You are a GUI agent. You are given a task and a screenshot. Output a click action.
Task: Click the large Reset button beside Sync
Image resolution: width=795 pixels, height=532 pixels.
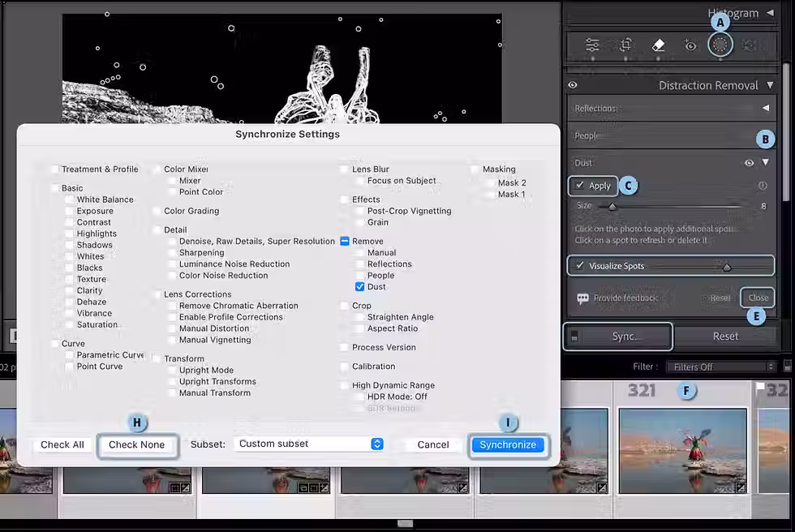click(725, 337)
